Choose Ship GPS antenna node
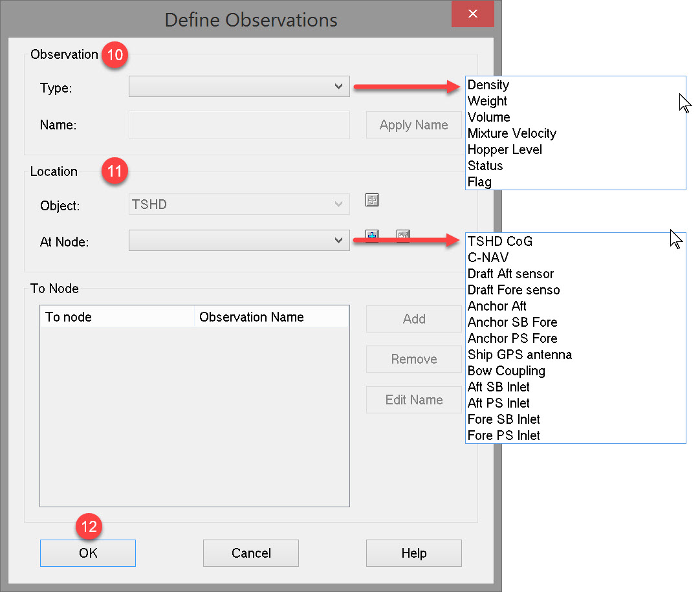 520,355
